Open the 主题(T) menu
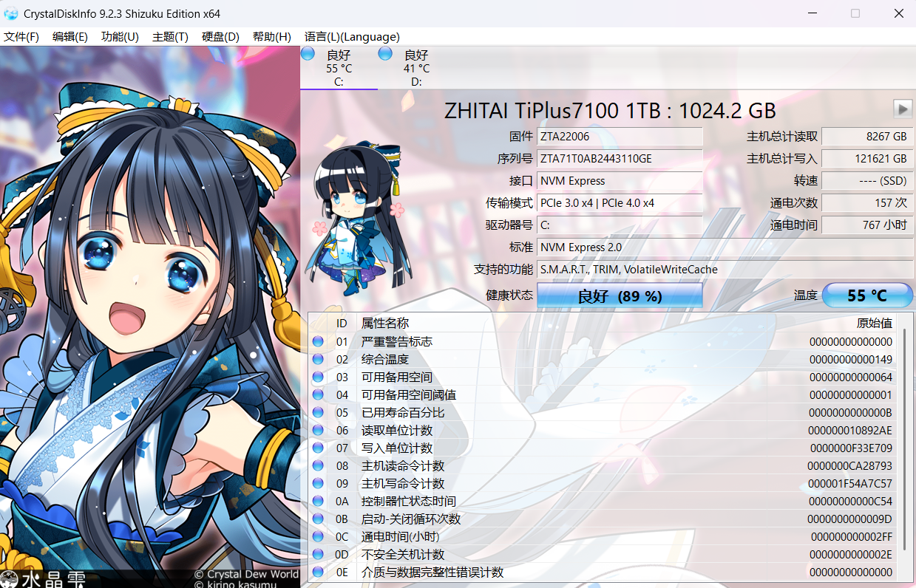Screen dimensions: 916x588 tap(170, 37)
